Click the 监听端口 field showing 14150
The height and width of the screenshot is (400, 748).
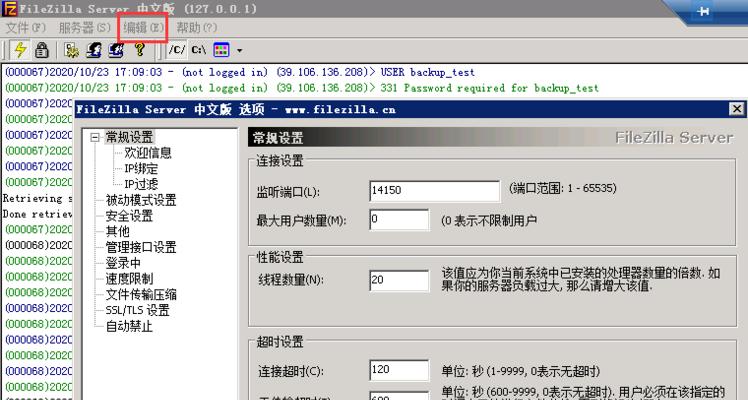[x=435, y=191]
